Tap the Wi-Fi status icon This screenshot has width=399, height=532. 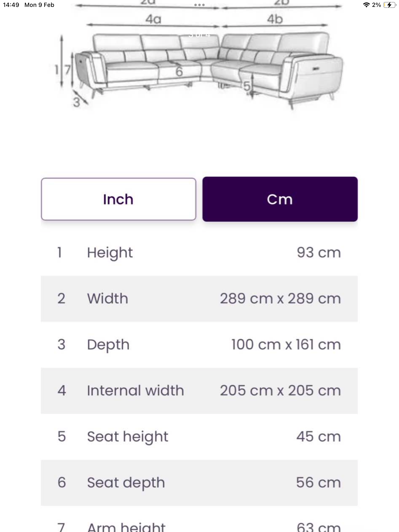click(366, 5)
